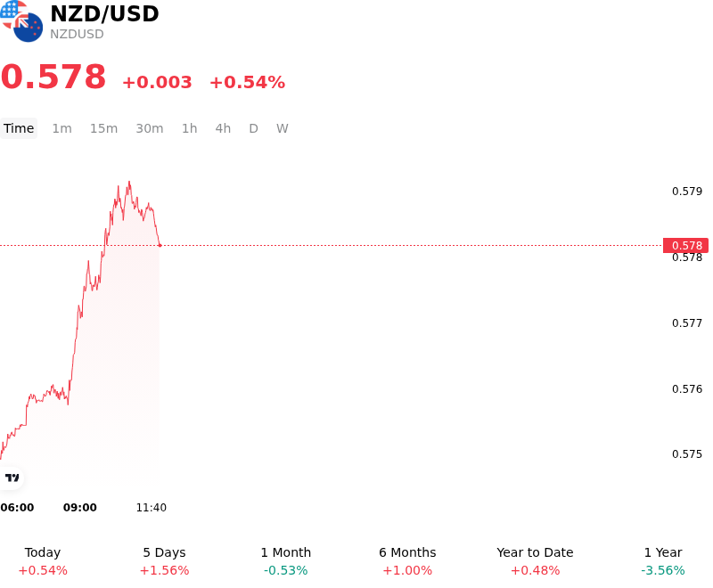Image resolution: width=713 pixels, height=588 pixels.
Task: Show 1 Year performance range
Action: coord(663,561)
